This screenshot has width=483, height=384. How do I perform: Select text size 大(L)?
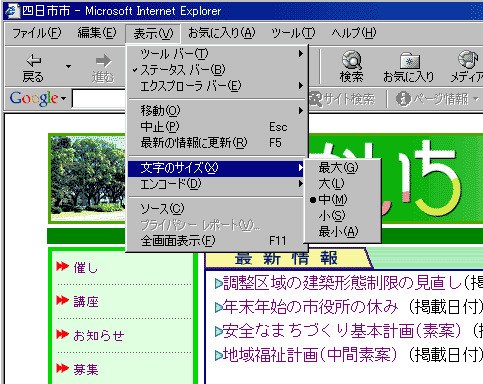click(342, 184)
